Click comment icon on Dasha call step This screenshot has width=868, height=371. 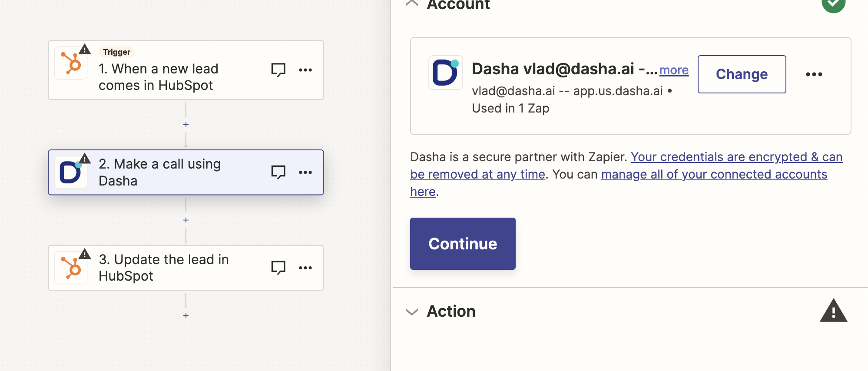[278, 172]
